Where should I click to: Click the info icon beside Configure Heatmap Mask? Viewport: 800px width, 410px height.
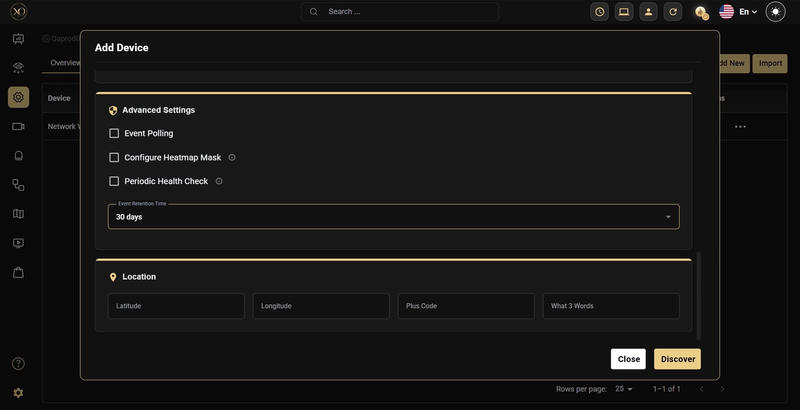(232, 158)
